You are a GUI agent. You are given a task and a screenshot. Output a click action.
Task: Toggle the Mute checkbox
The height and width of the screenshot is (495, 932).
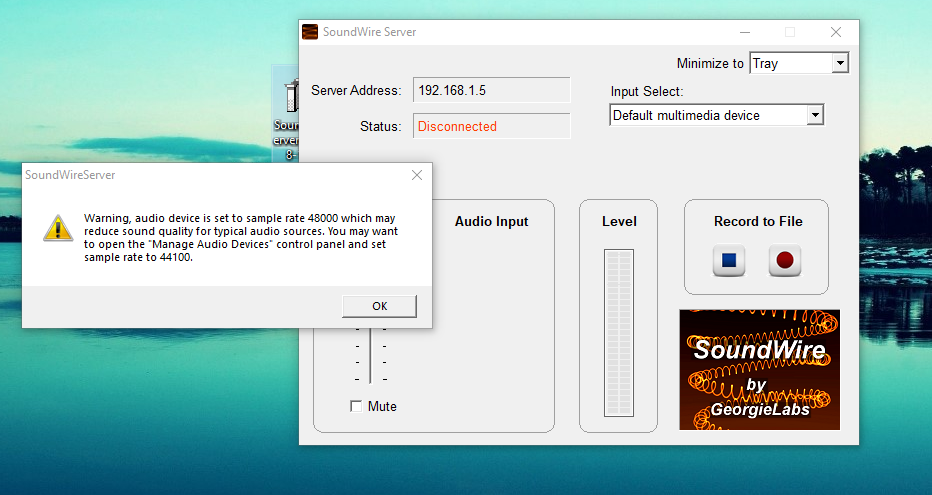pyautogui.click(x=356, y=406)
